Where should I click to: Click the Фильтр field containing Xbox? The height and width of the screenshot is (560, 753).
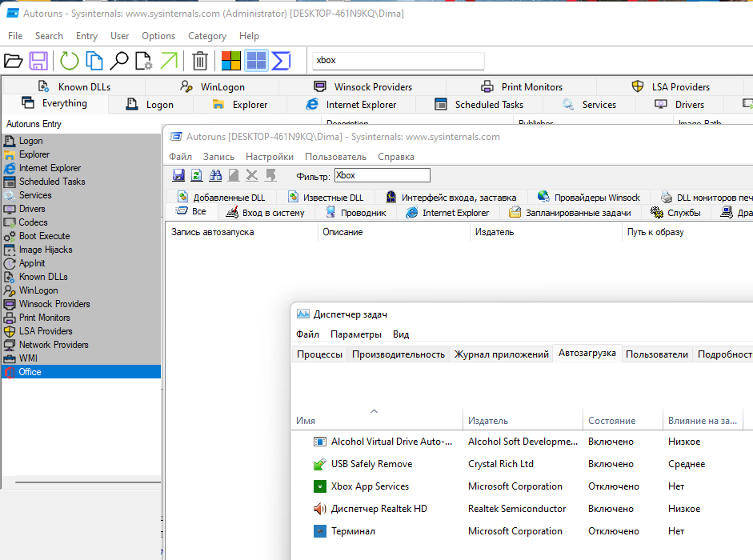click(383, 175)
